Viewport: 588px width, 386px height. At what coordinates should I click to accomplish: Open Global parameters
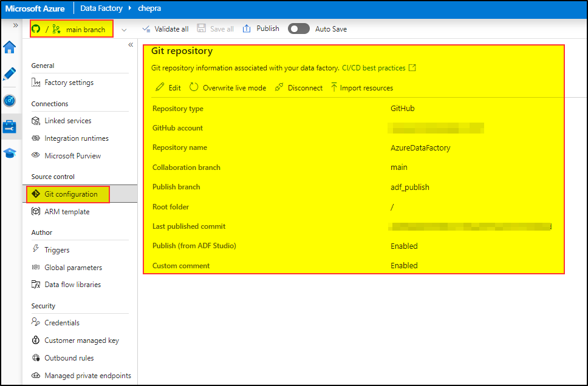click(x=73, y=268)
